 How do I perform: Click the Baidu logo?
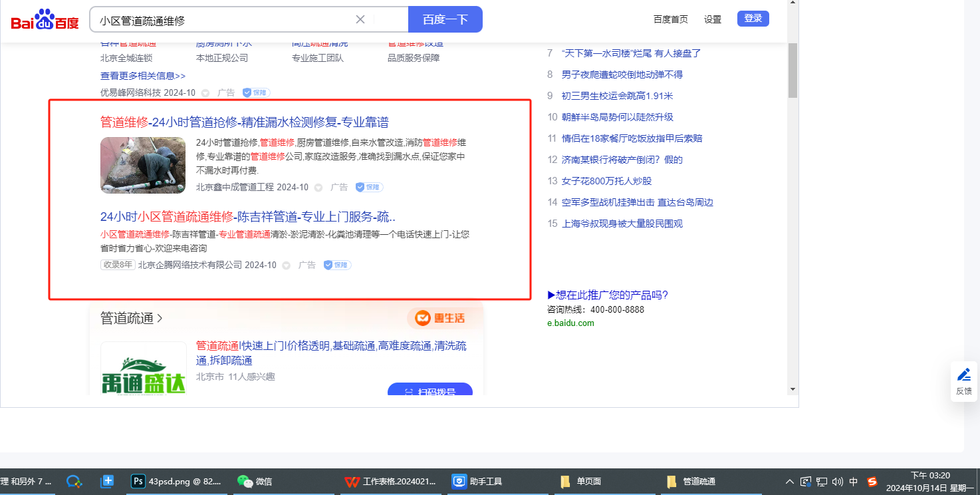pos(45,20)
